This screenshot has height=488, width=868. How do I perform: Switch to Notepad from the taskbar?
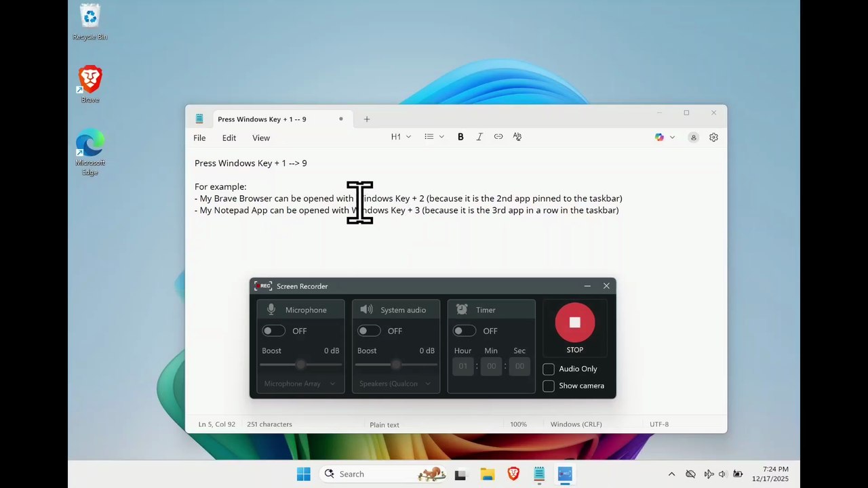(539, 474)
